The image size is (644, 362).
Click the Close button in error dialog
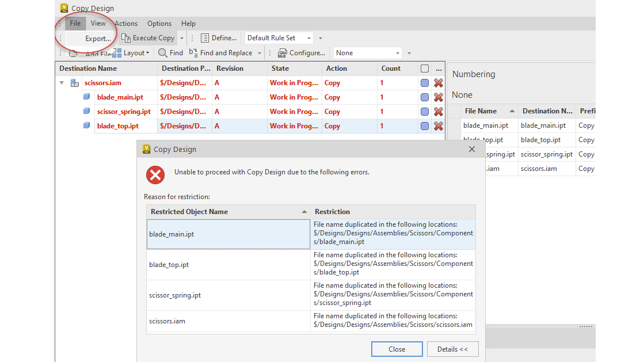point(397,349)
